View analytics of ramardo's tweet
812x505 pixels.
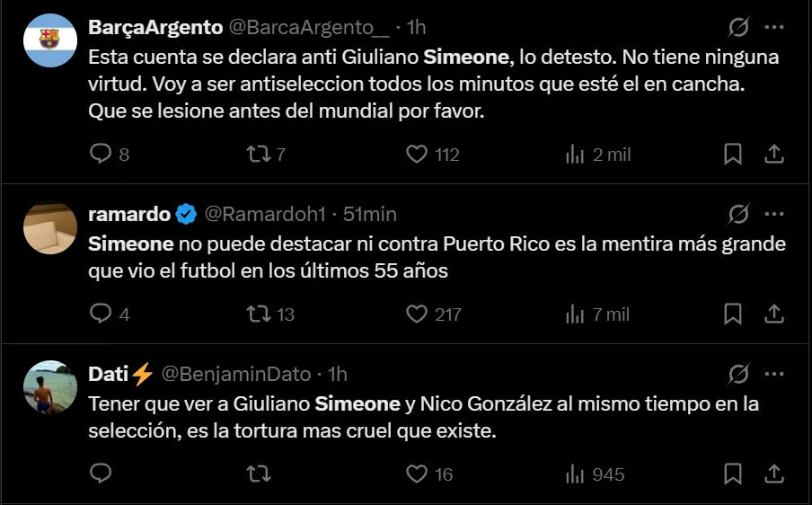575,315
